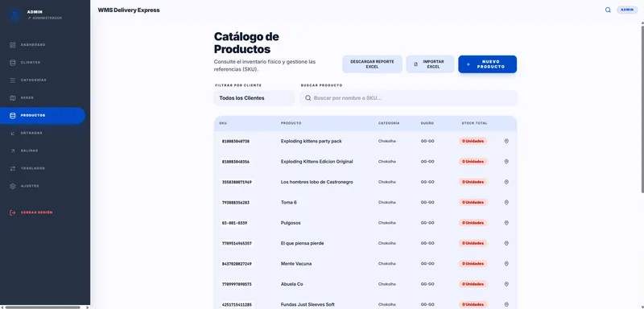This screenshot has height=309, width=644.
Task: Open location pin for Exploding Kittens Edicion Original
Action: click(506, 162)
